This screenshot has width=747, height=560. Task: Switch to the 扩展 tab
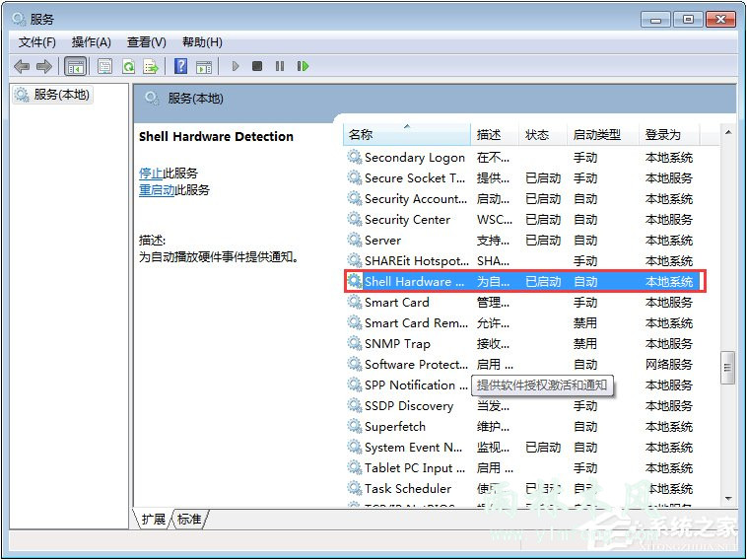pyautogui.click(x=153, y=519)
